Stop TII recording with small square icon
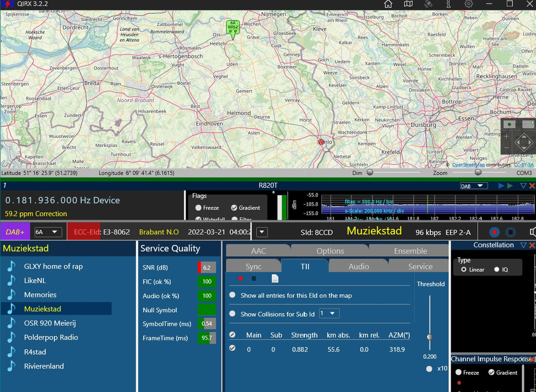The width and height of the screenshot is (536, 392). pos(254,279)
